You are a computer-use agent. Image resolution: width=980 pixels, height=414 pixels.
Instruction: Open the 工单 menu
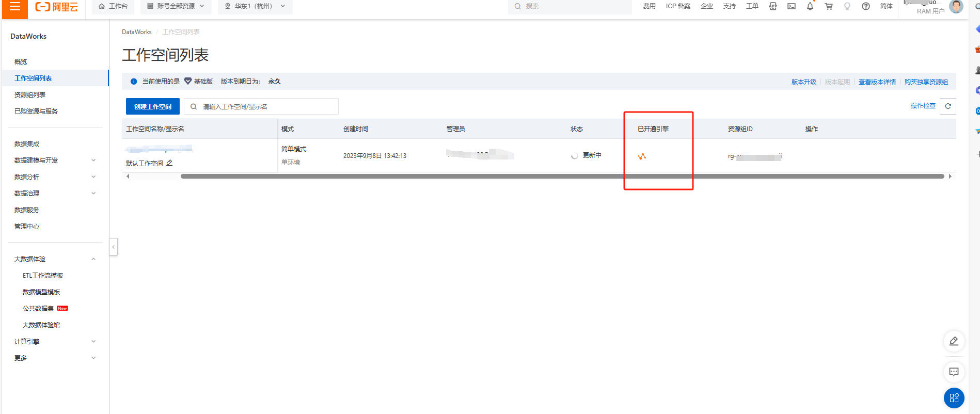(x=752, y=6)
